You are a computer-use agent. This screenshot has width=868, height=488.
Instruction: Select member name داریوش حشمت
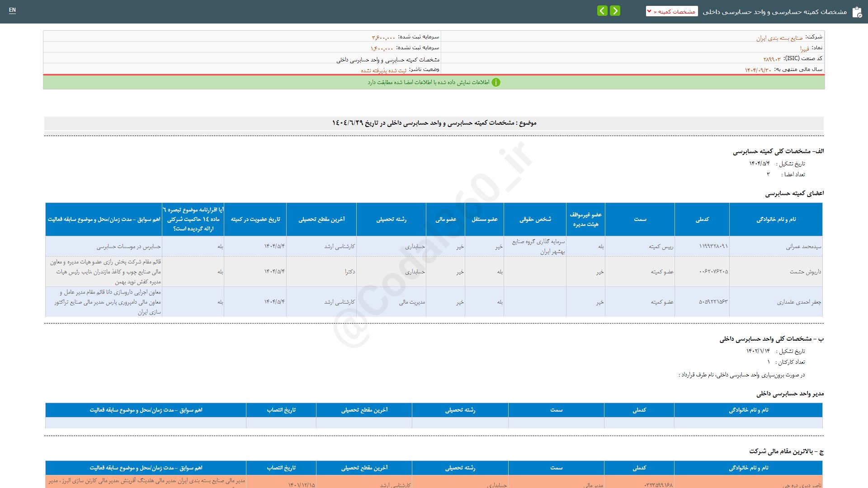(x=805, y=272)
